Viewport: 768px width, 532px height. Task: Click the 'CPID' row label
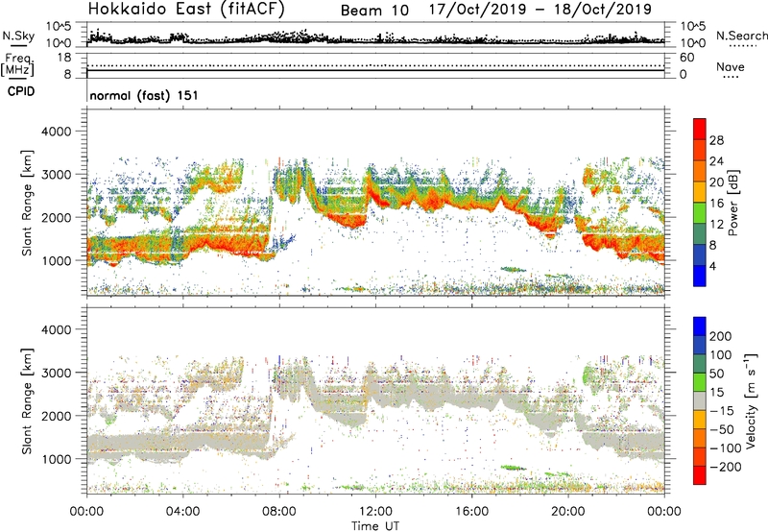pos(21,91)
